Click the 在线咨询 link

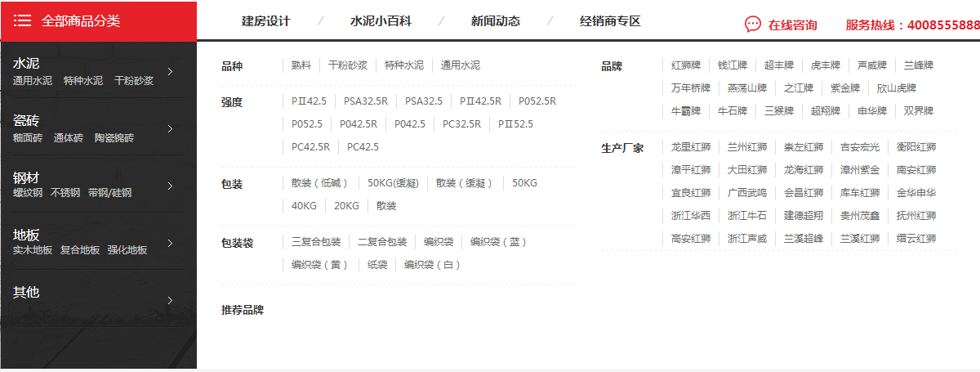792,25
